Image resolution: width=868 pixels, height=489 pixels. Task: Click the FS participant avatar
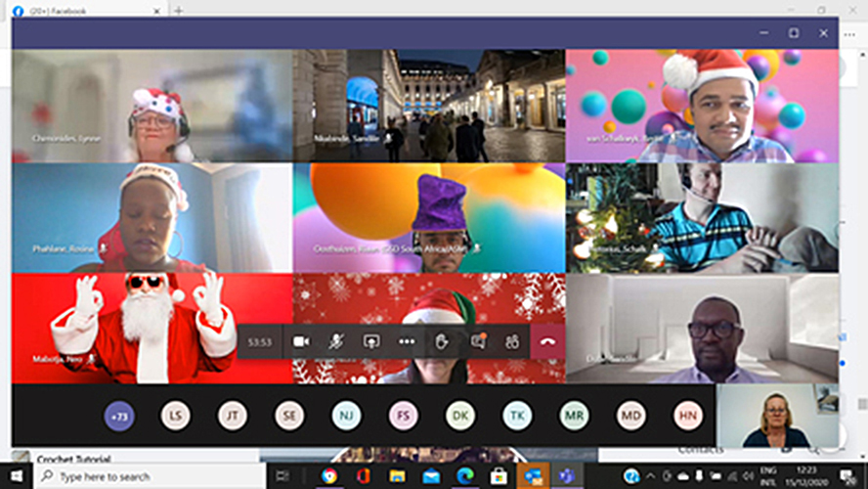(x=403, y=416)
